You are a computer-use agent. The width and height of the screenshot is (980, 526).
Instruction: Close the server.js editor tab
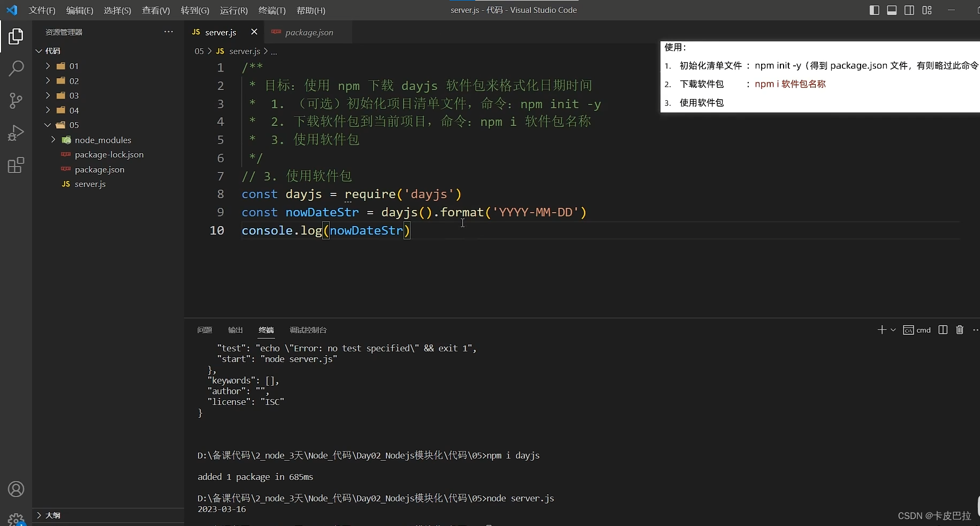point(254,32)
